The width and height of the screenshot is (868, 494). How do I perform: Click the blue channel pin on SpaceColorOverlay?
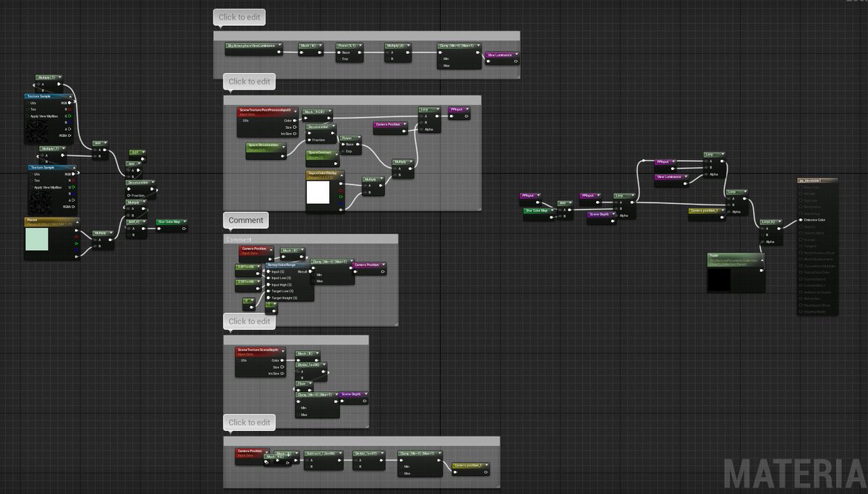click(341, 203)
